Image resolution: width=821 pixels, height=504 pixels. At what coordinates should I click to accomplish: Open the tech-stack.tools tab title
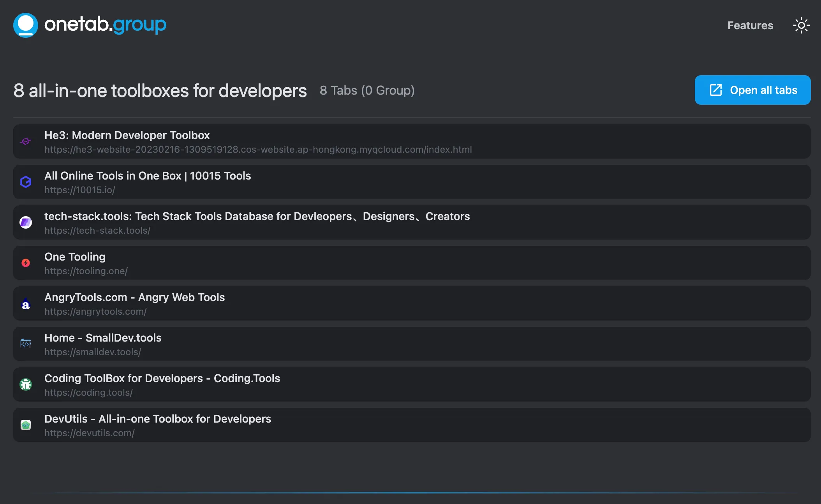257,216
